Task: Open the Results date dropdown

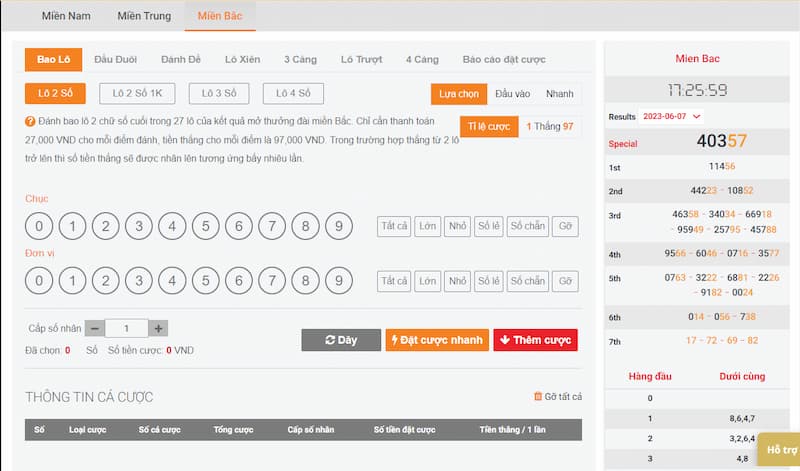Action: point(670,117)
